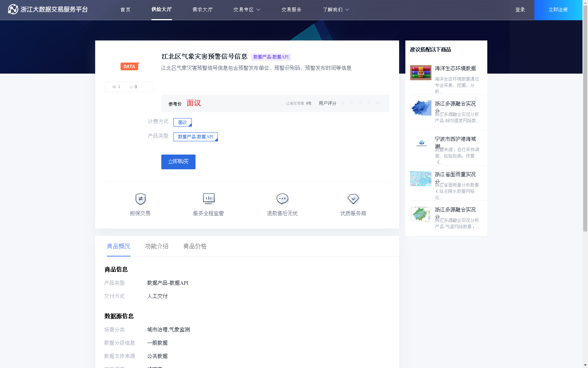The height and width of the screenshot is (368, 588).
Task: Select the 数据产品-数据API product type option
Action: click(x=196, y=137)
